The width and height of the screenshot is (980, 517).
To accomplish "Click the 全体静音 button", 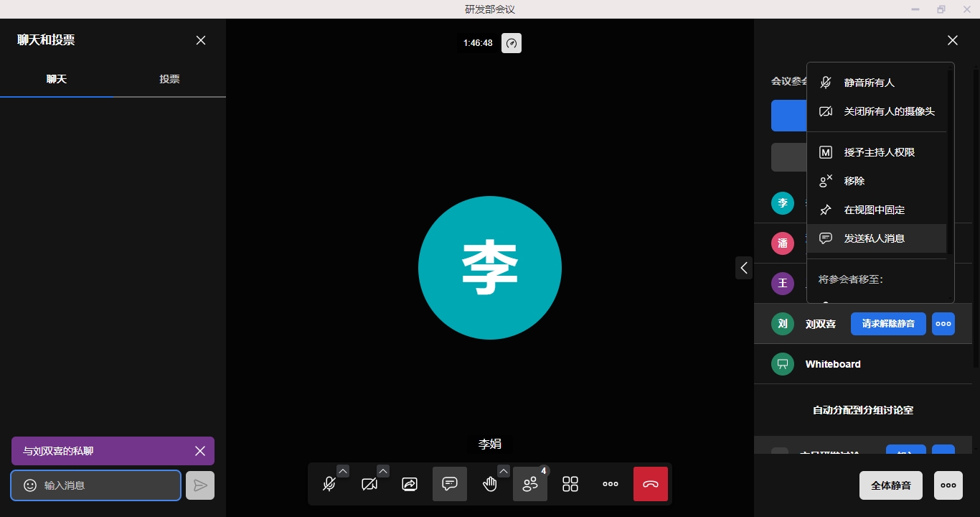I will pyautogui.click(x=890, y=485).
